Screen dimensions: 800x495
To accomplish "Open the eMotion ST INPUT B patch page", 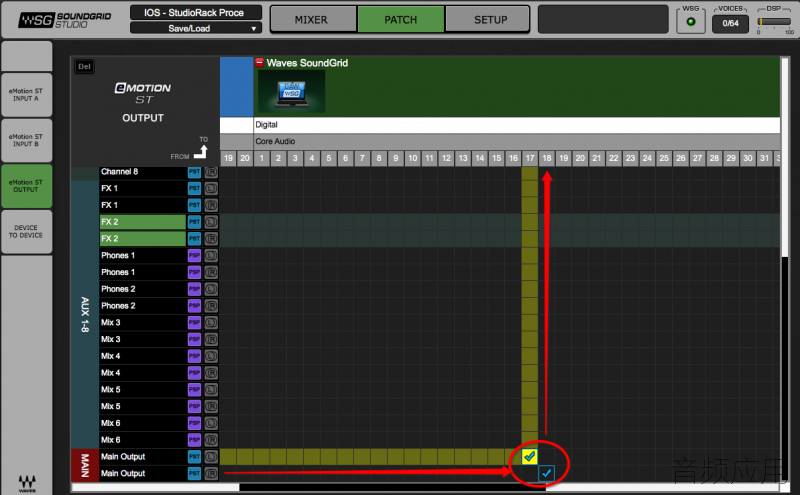I will click(x=26, y=140).
